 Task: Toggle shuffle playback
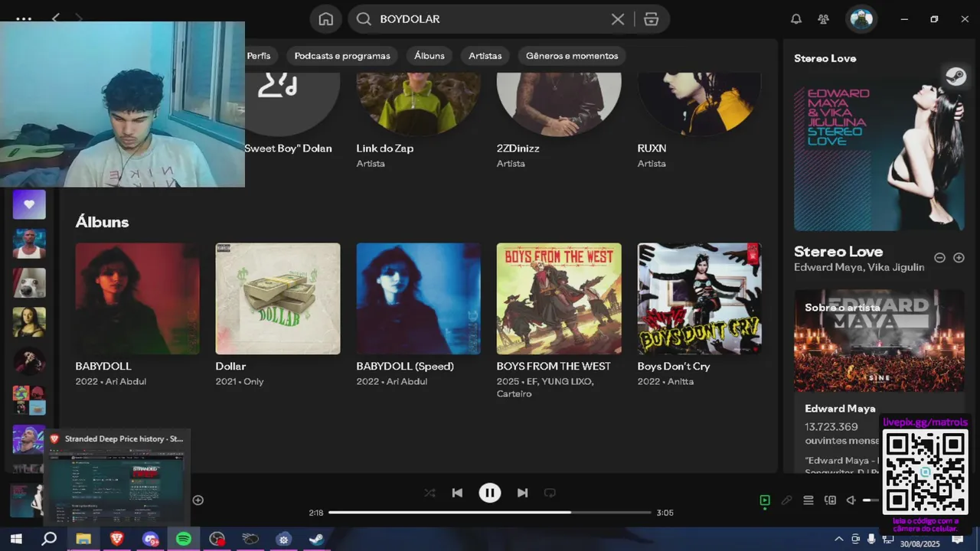tap(430, 493)
